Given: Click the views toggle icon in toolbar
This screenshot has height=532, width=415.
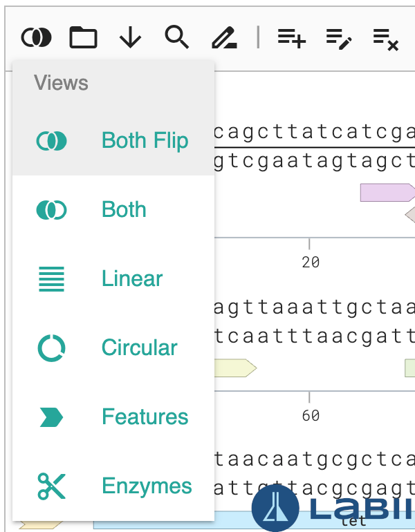Looking at the screenshot, I should (x=37, y=37).
